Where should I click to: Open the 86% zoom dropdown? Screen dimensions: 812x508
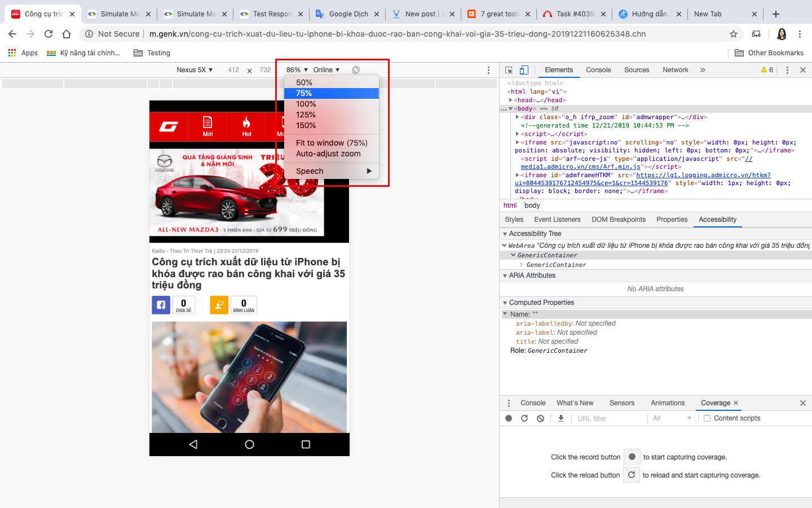(x=297, y=70)
